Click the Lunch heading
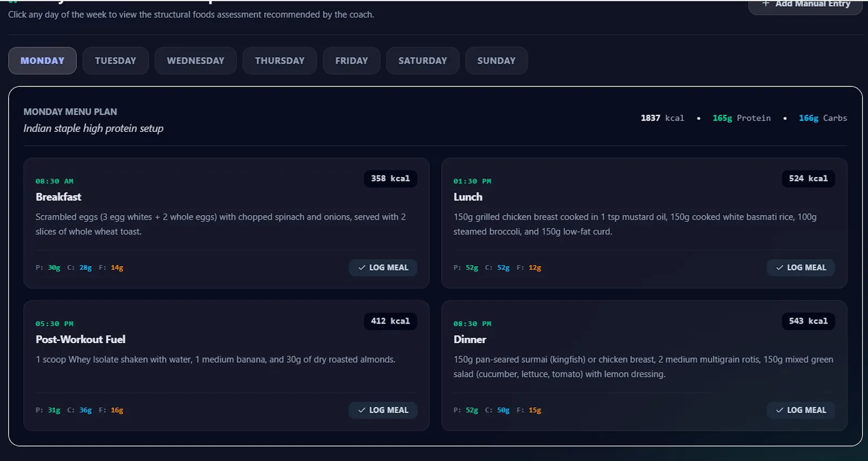 click(x=468, y=197)
